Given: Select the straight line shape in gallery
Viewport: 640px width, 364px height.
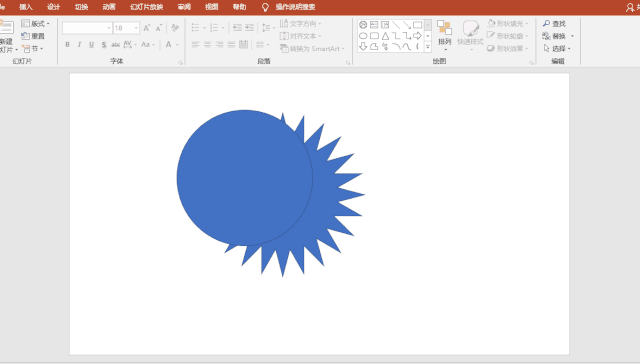Looking at the screenshot, I should pos(396,25).
